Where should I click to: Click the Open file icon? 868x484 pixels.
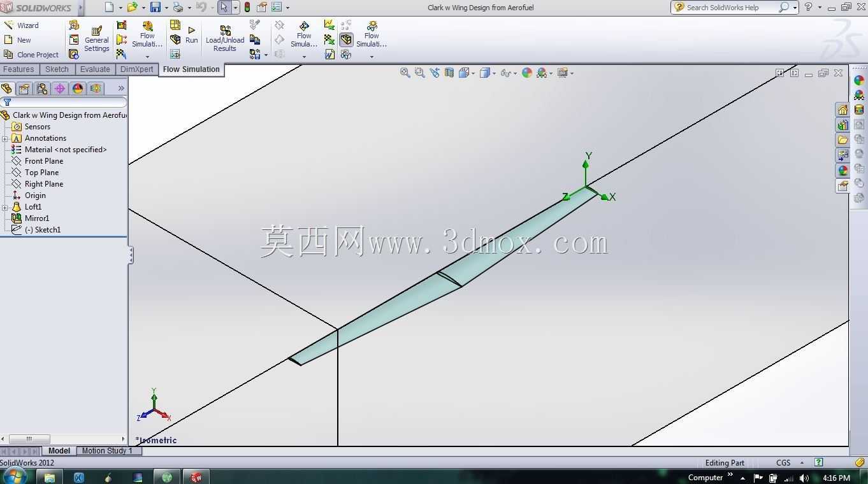click(x=133, y=8)
